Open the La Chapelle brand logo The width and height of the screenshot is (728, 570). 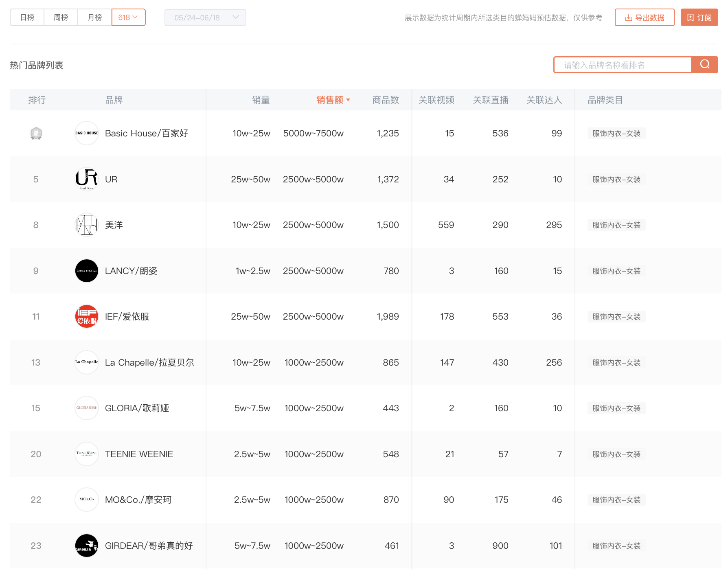click(87, 362)
